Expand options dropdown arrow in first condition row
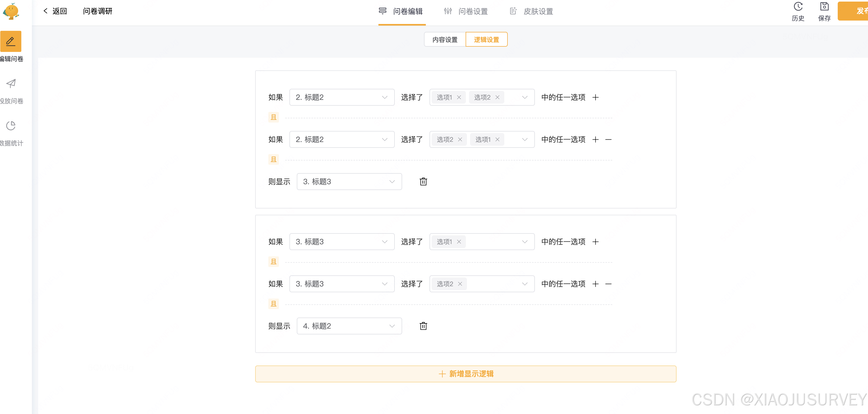The image size is (868, 414). (525, 98)
